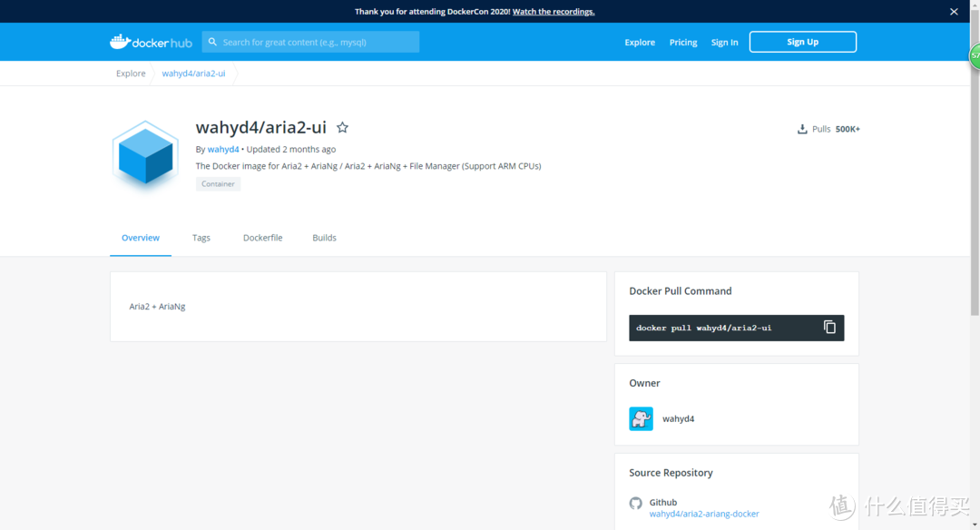Click the Pulls download icon
980x530 pixels.
802,130
